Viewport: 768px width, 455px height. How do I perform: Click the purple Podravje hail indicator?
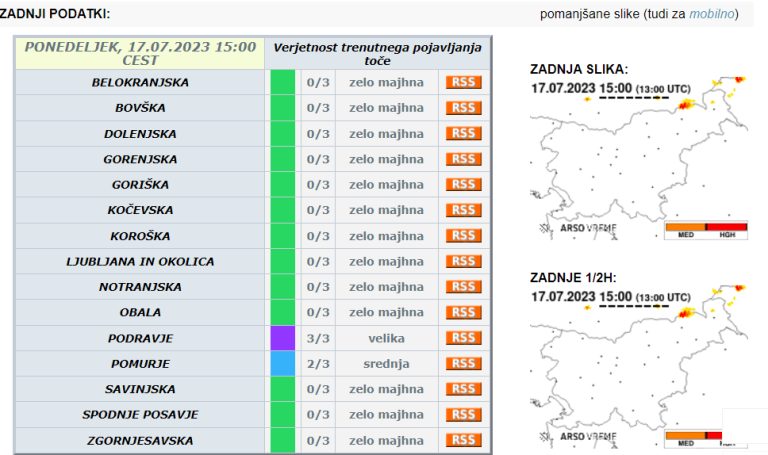[283, 338]
